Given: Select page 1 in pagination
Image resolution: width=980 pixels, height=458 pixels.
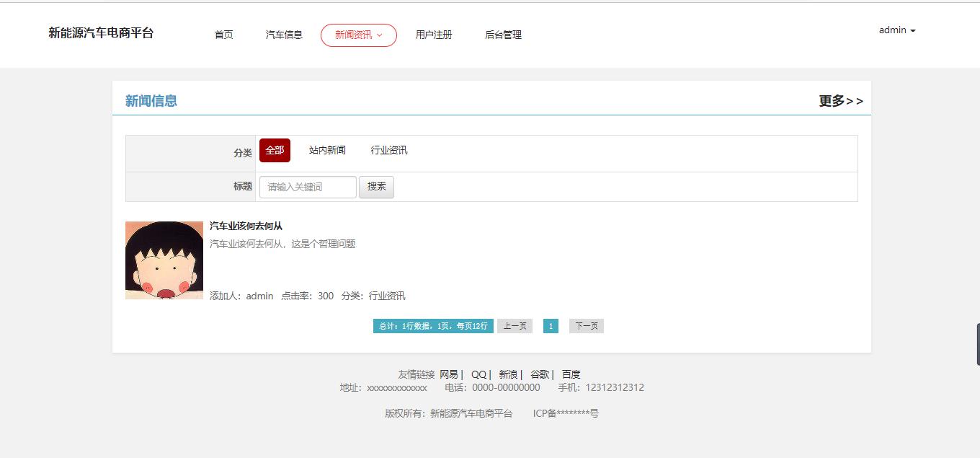Looking at the screenshot, I should [551, 326].
